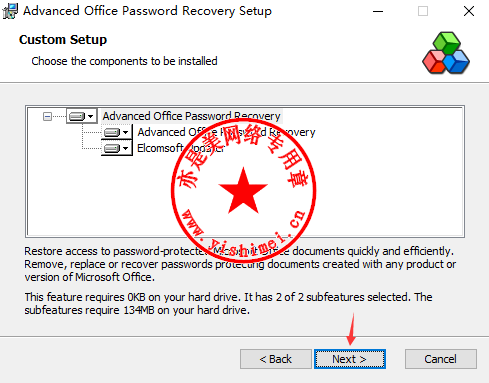Select the child Advanced Office Password Recovery item
This screenshot has height=383, width=489.
[226, 132]
